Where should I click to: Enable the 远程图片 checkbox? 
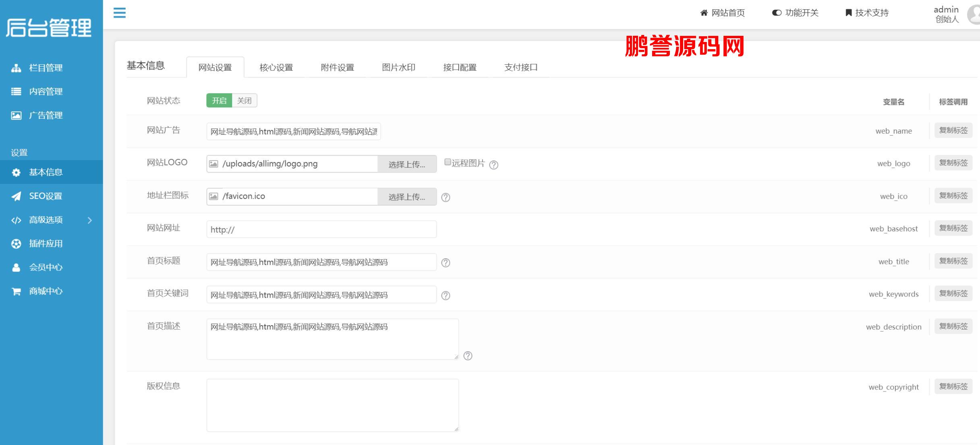(x=448, y=162)
